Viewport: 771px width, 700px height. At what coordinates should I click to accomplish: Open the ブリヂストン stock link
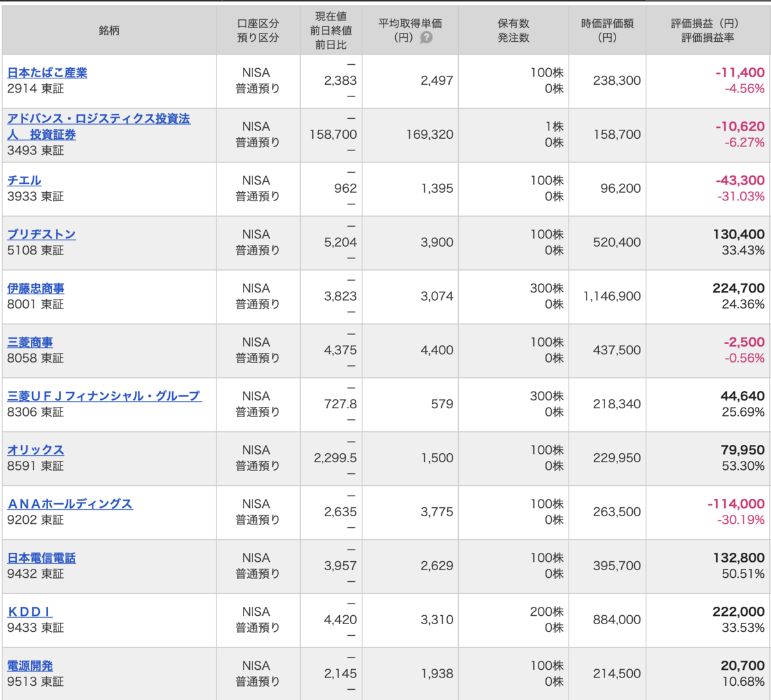coord(41,235)
